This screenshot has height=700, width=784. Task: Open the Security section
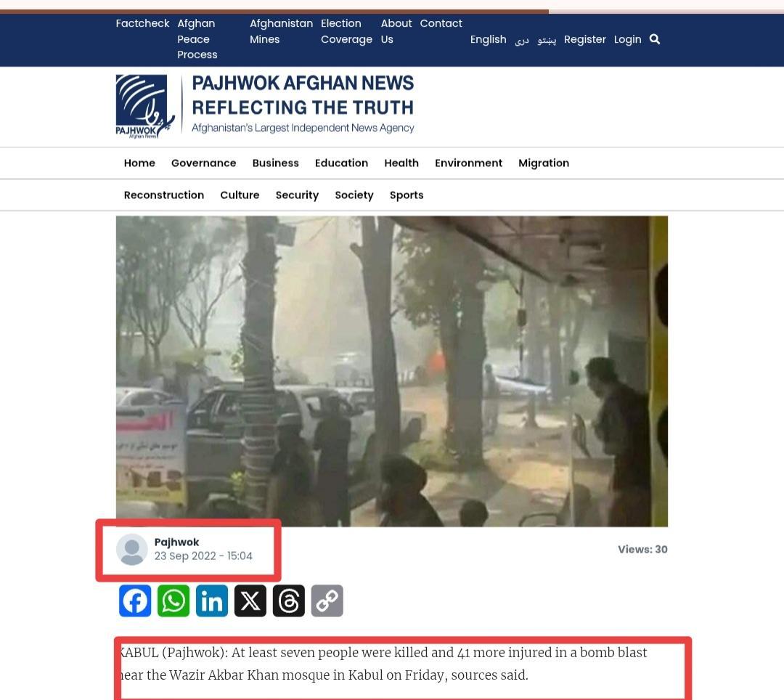pyautogui.click(x=297, y=195)
